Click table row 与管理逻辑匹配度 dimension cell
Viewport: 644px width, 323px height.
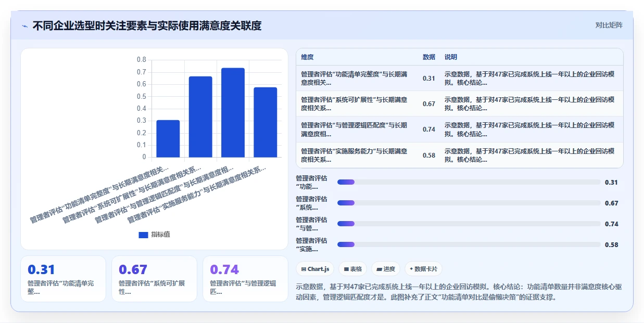click(357, 130)
